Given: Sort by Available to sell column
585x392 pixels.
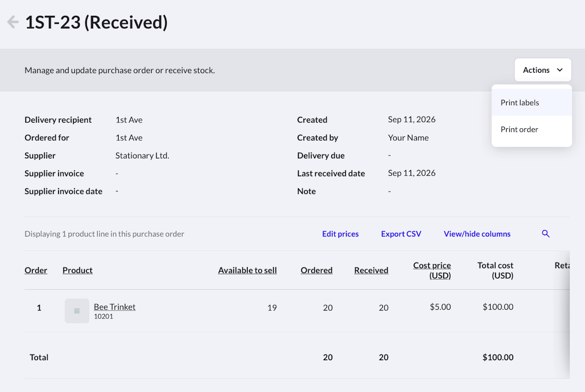Looking at the screenshot, I should pyautogui.click(x=247, y=270).
